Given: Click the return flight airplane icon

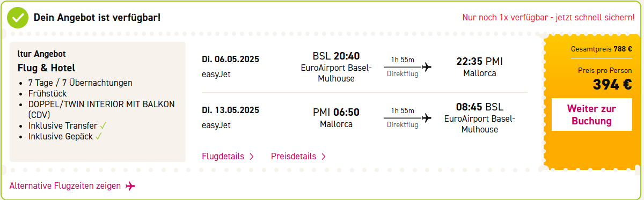Looking at the screenshot, I should click(x=427, y=117).
